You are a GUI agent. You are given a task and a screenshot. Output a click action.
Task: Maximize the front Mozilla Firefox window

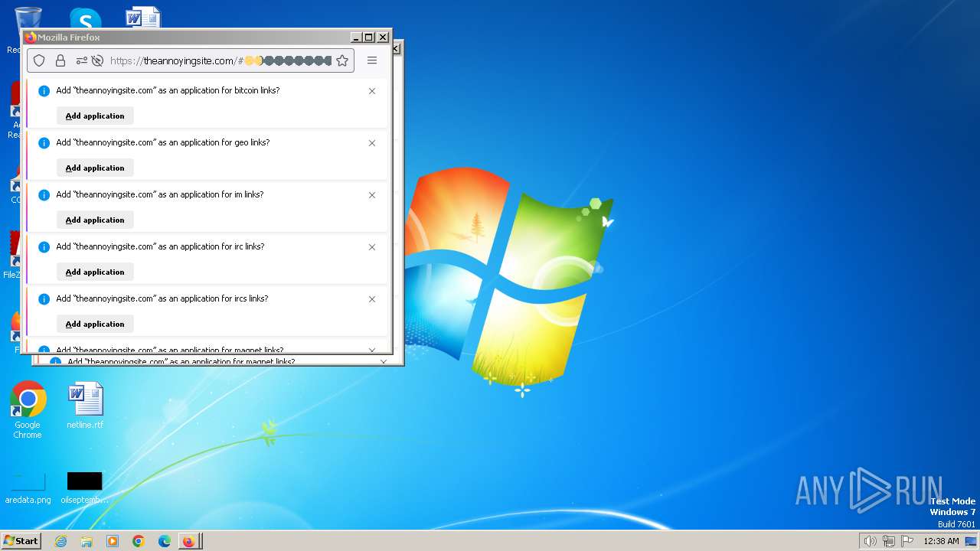point(369,37)
